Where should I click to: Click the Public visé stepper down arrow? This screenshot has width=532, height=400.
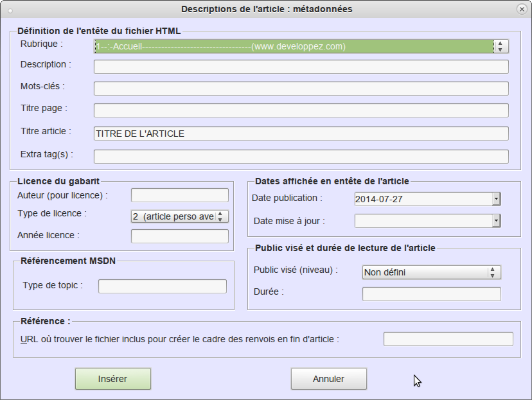[x=491, y=275]
